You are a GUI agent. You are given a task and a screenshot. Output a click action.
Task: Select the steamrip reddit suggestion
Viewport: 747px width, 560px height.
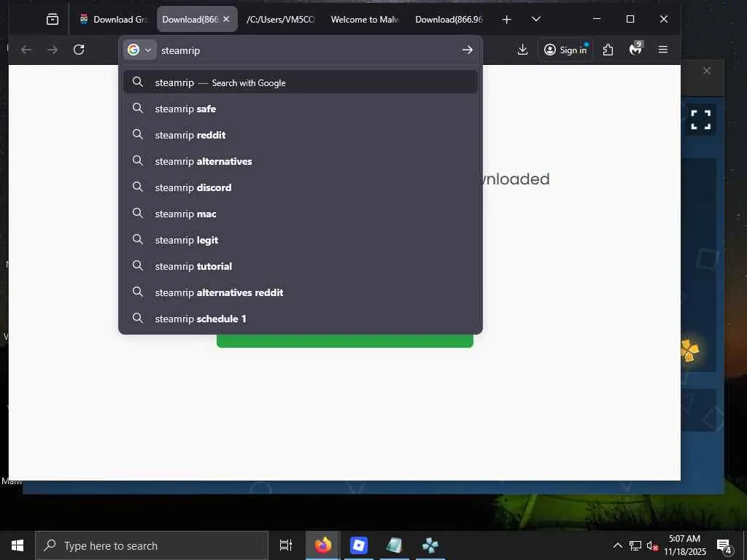pyautogui.click(x=300, y=135)
